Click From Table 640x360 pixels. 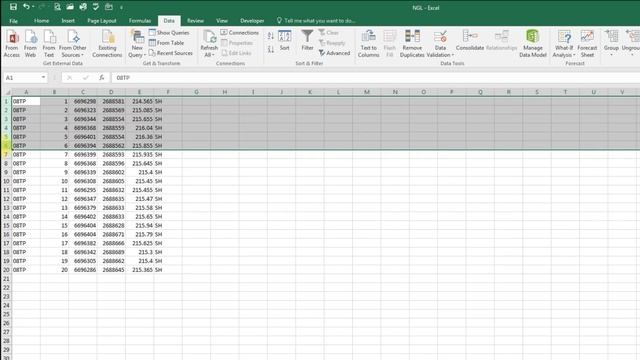click(167, 42)
